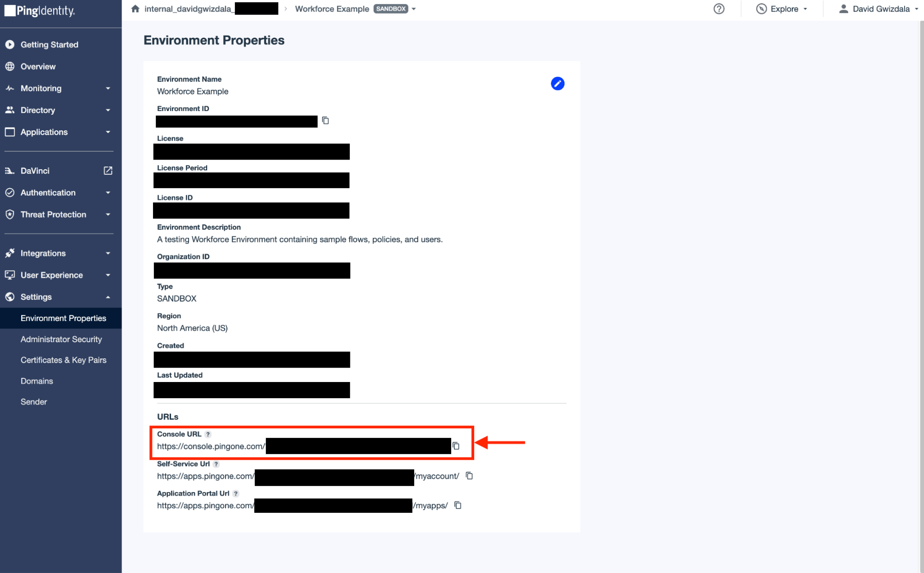Open the Domains settings page
This screenshot has width=924, height=573.
37,381
